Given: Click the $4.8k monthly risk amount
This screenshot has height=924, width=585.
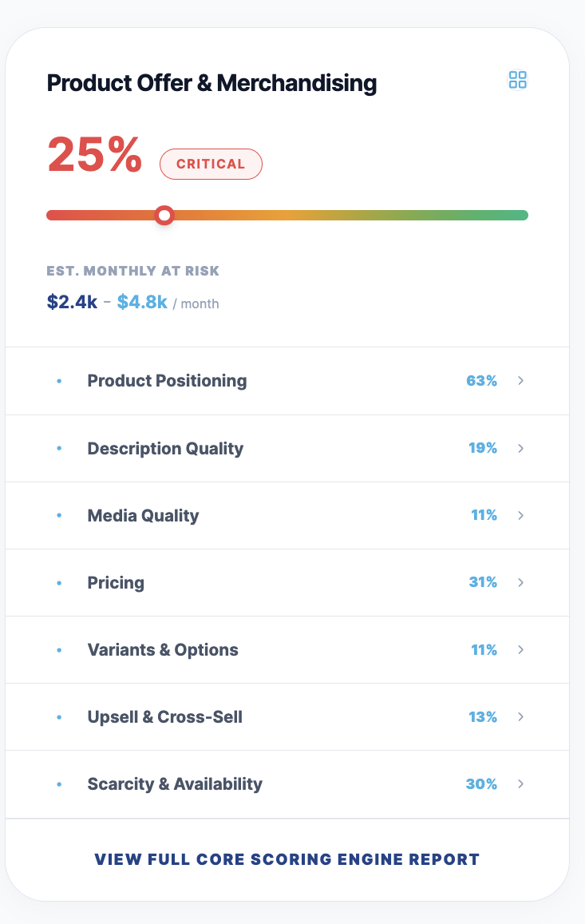Looking at the screenshot, I should 142,303.
